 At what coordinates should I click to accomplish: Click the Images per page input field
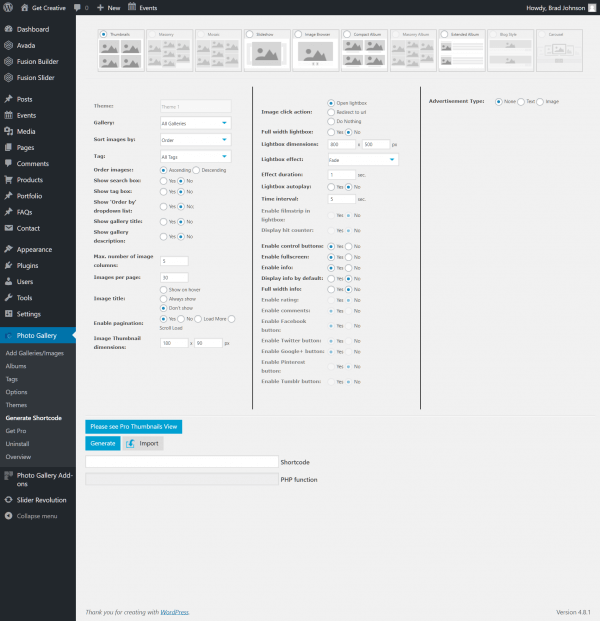pyautogui.click(x=174, y=277)
